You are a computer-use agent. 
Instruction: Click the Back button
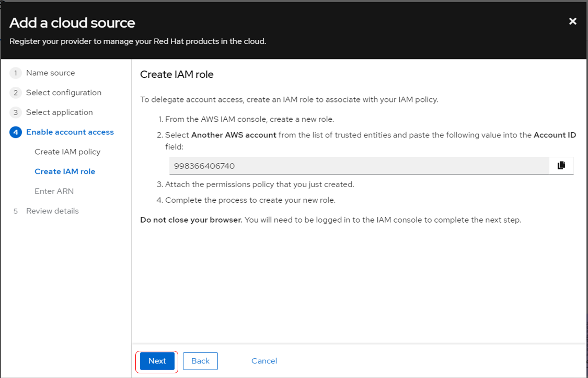coord(200,361)
